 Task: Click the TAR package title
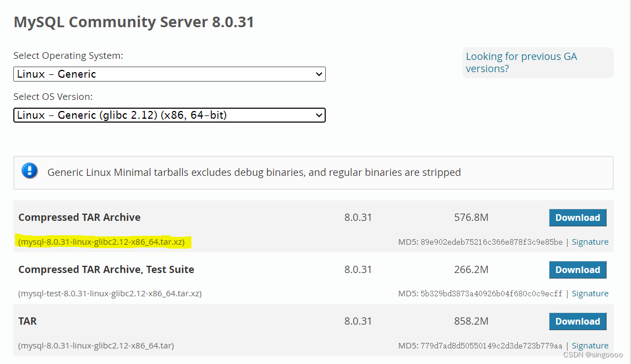(27, 321)
